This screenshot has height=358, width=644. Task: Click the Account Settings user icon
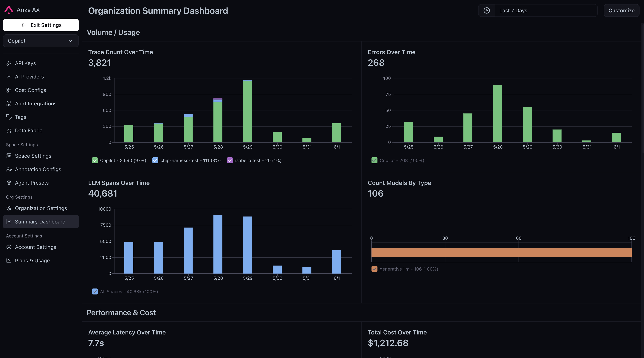9,247
